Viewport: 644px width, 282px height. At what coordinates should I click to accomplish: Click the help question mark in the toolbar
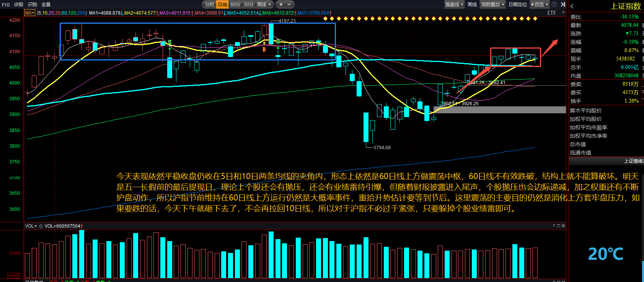(x=554, y=5)
